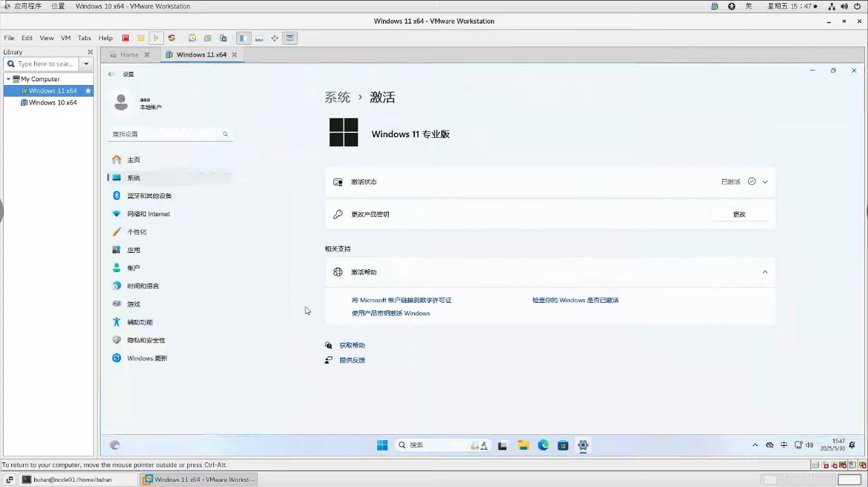Go back using the Settings back arrow

point(111,75)
